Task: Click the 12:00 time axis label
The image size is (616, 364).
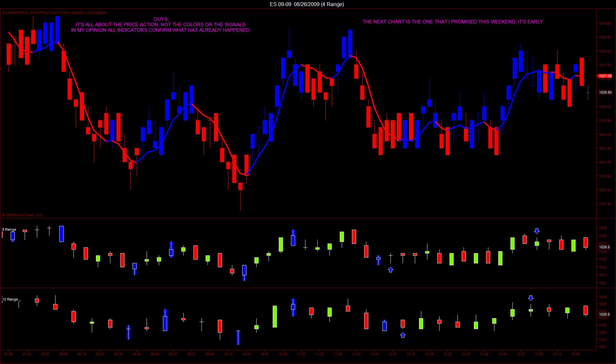Action: point(374,354)
